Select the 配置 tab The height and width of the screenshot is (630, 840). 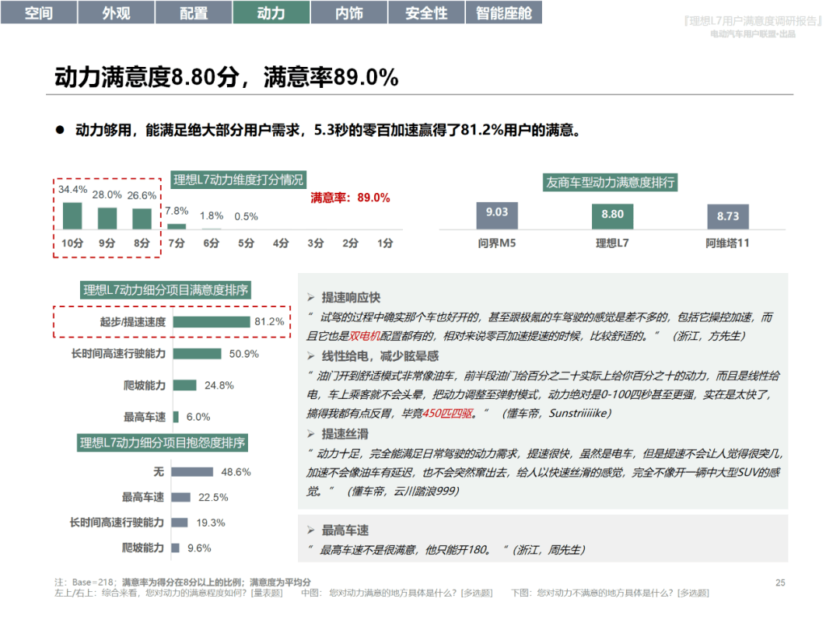[x=194, y=12]
